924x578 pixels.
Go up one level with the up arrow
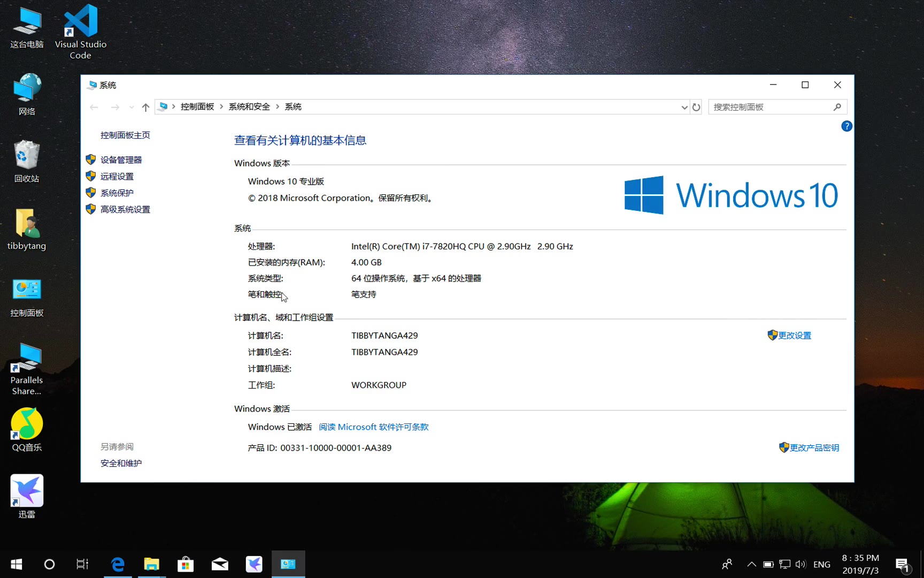pos(145,107)
